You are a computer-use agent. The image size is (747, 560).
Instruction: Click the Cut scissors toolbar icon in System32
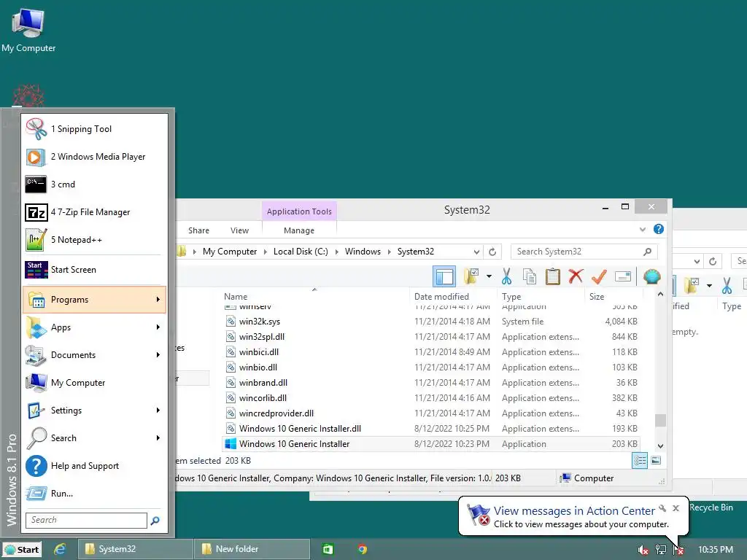[506, 276]
